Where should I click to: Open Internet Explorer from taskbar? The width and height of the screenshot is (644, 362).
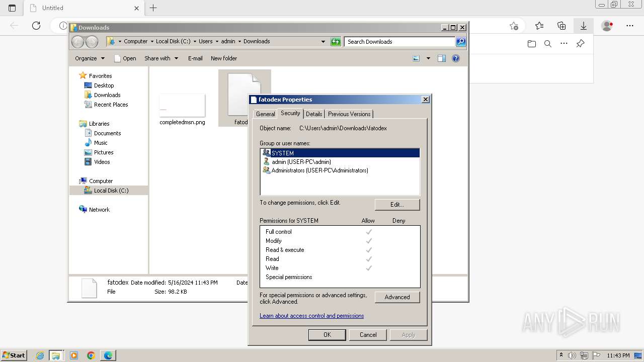click(x=40, y=355)
